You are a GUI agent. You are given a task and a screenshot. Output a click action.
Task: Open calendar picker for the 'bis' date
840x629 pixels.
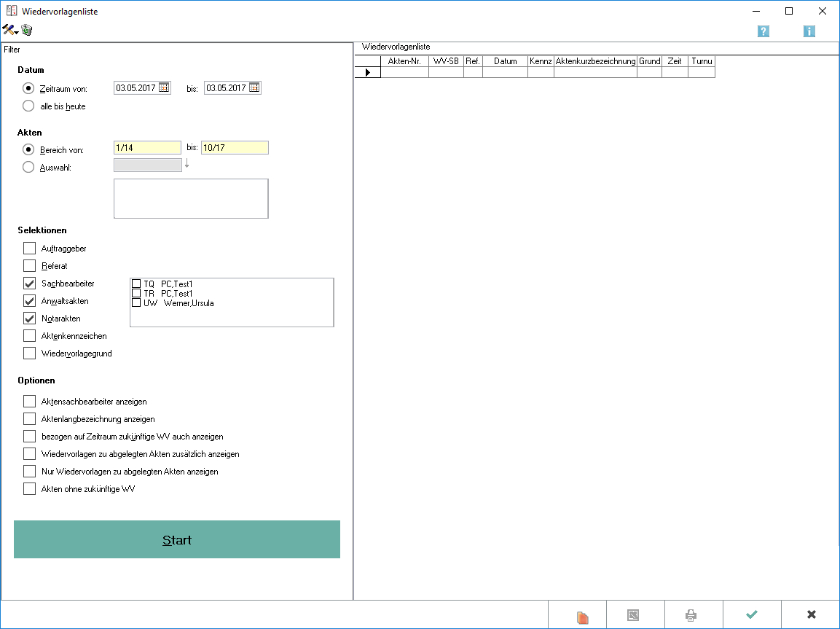click(x=254, y=88)
